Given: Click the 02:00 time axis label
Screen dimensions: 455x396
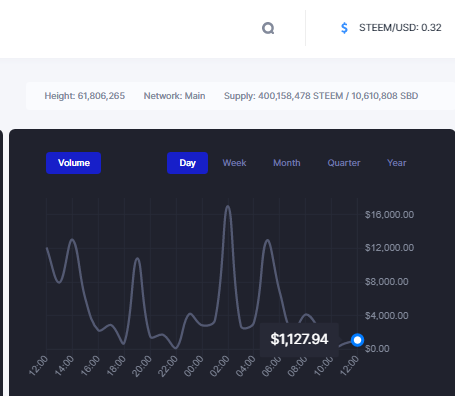Looking at the screenshot, I should [x=220, y=366].
